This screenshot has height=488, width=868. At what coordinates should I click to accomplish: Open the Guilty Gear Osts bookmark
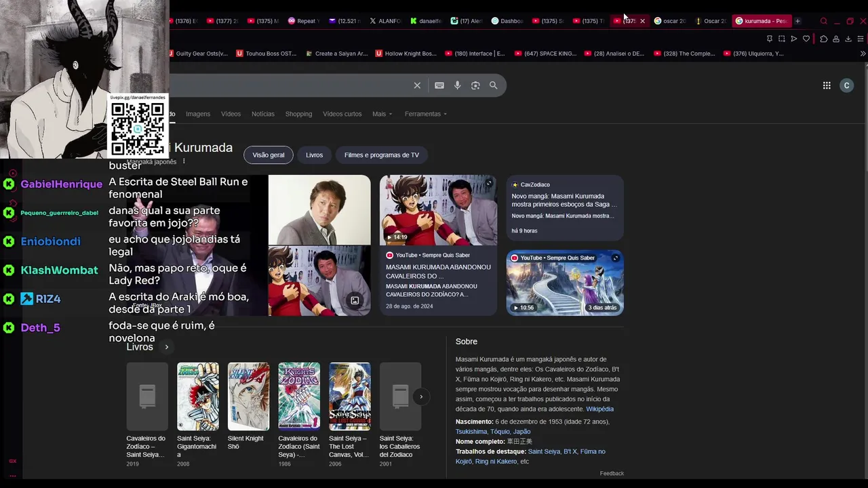[x=197, y=54]
